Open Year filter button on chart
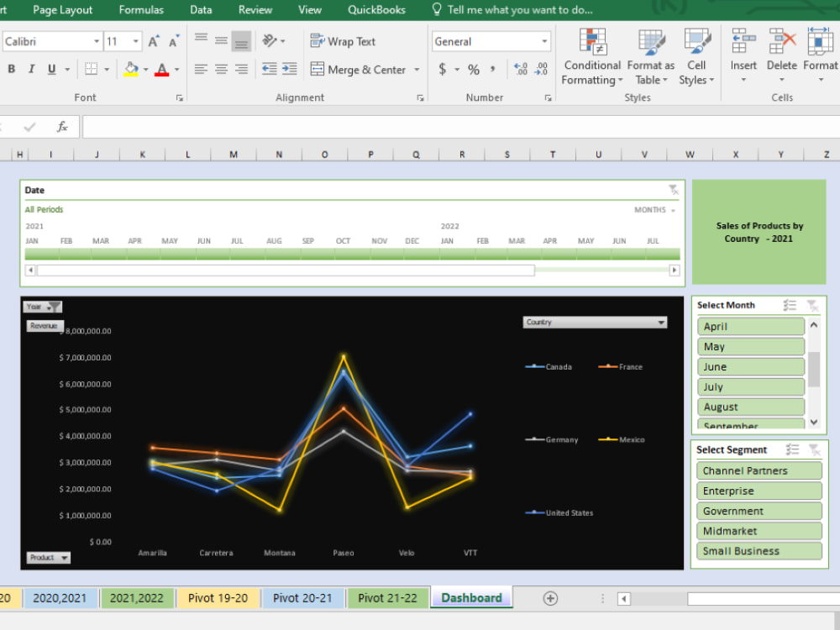Viewport: 840px width, 630px height. click(x=42, y=307)
